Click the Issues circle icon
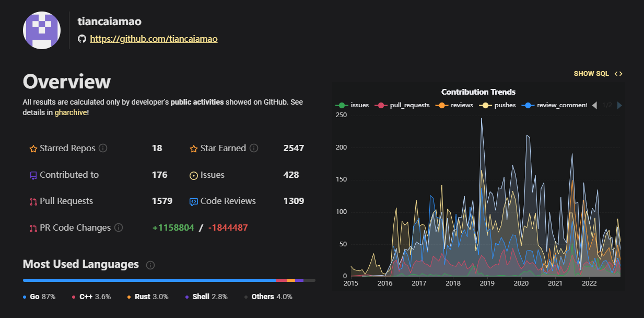Screen dimensions: 644x318 (193, 175)
